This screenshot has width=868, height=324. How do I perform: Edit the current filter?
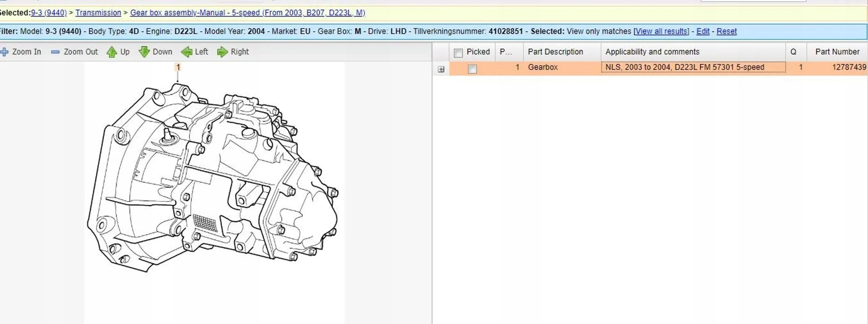(x=703, y=31)
